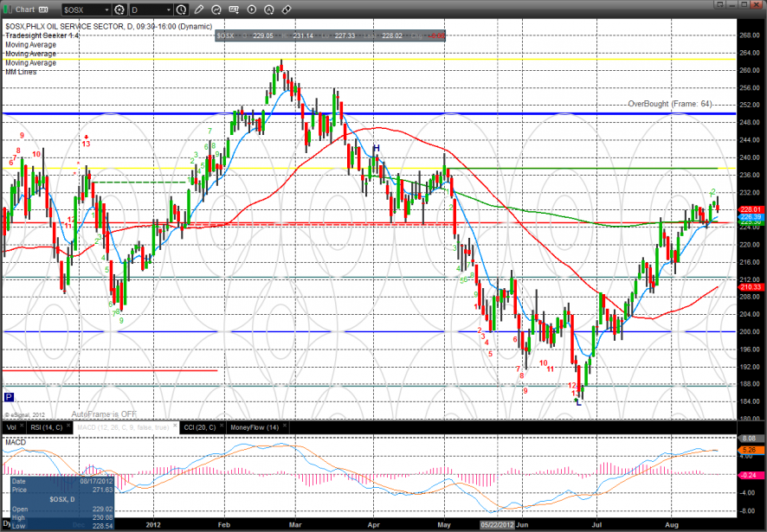The image size is (767, 532).
Task: Click the green link indicator beside Chart
Action: (7, 10)
